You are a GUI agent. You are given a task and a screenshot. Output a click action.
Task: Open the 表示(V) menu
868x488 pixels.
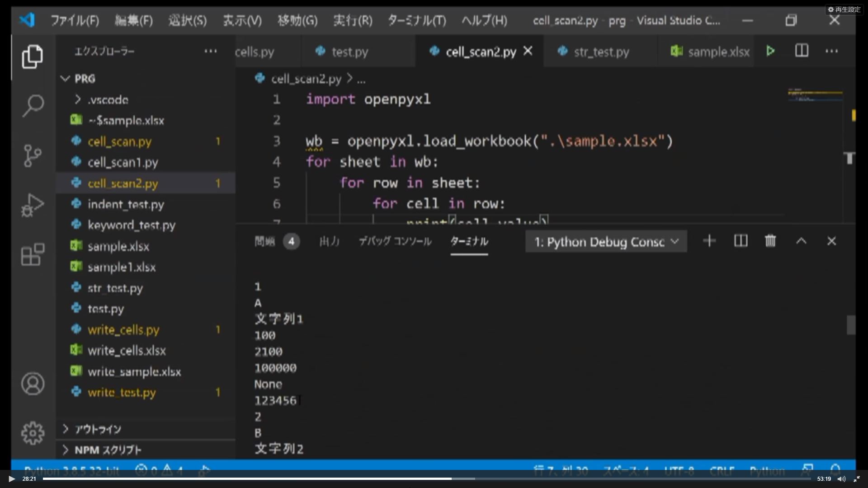click(x=242, y=20)
